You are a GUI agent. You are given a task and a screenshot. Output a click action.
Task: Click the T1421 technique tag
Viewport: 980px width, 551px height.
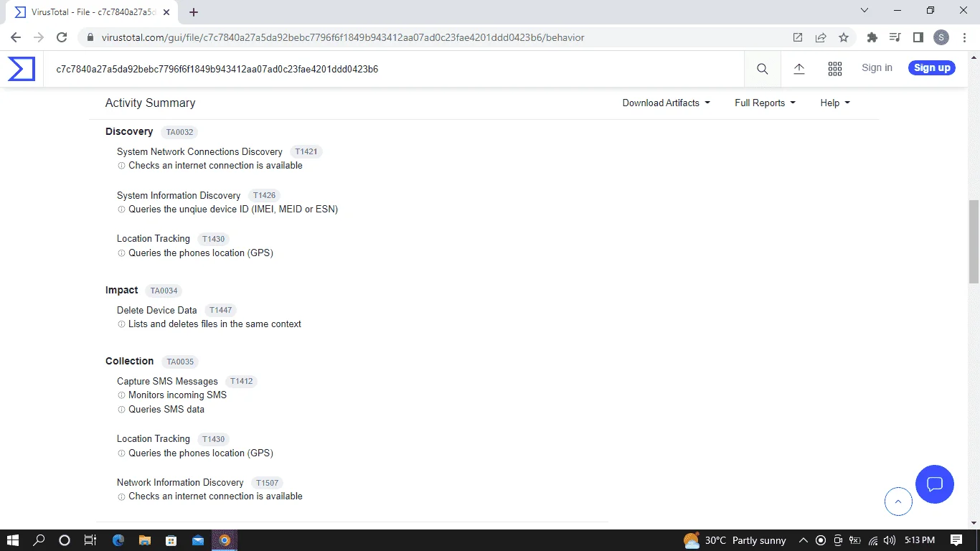[x=306, y=152]
